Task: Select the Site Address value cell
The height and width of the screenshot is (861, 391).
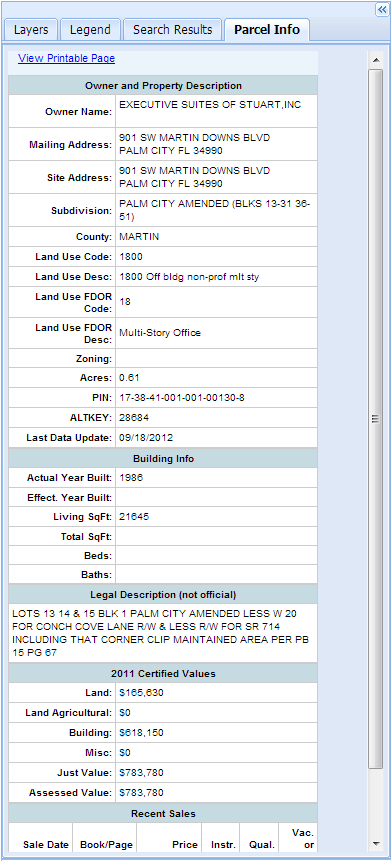Action: [x=216, y=177]
